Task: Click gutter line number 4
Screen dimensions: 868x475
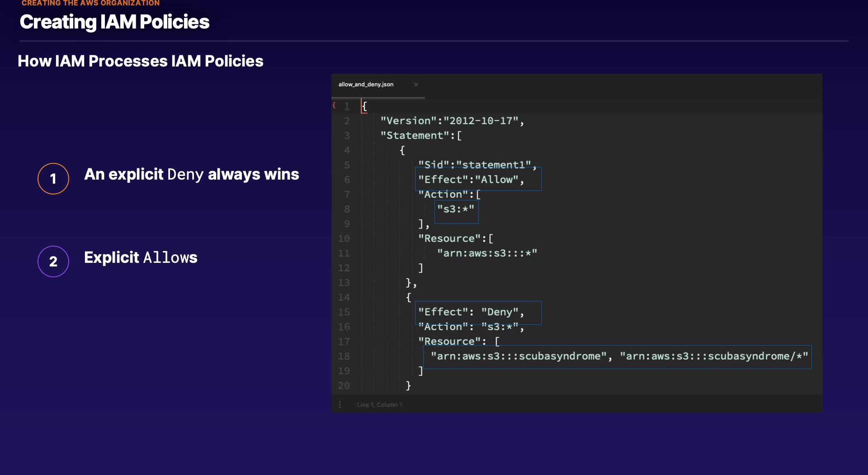Action: point(347,150)
